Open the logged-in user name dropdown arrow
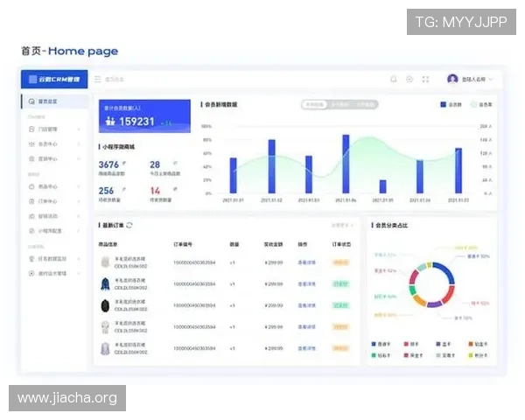Image resolution: width=525 pixels, height=420 pixels. [491, 80]
